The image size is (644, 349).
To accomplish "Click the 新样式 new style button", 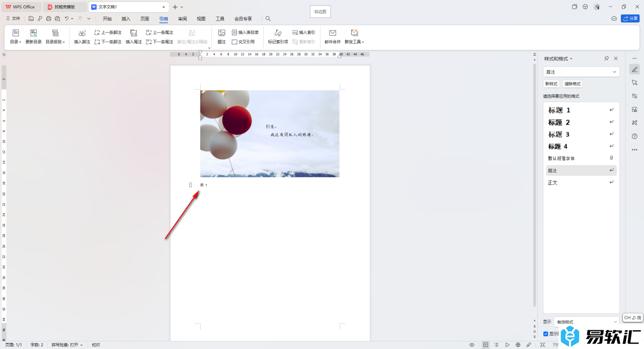I will pos(551,84).
